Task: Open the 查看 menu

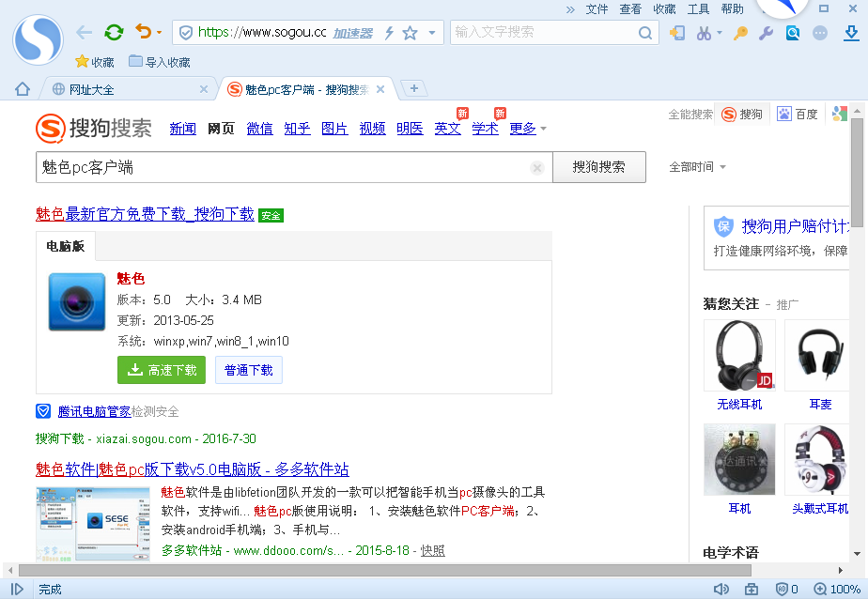Action: pos(630,8)
